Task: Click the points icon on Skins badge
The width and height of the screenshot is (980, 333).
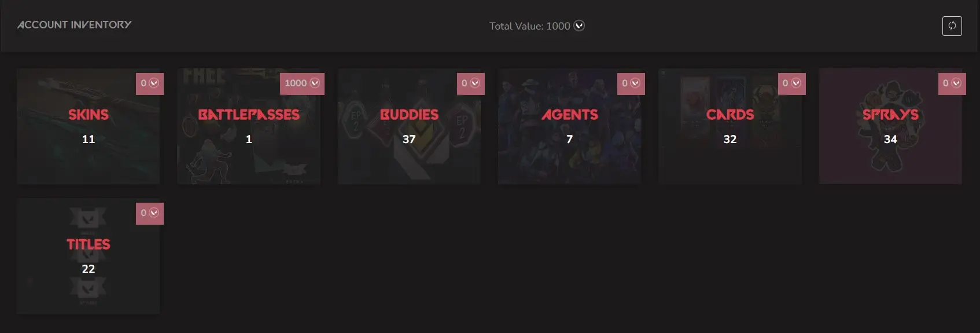Action: click(x=154, y=83)
